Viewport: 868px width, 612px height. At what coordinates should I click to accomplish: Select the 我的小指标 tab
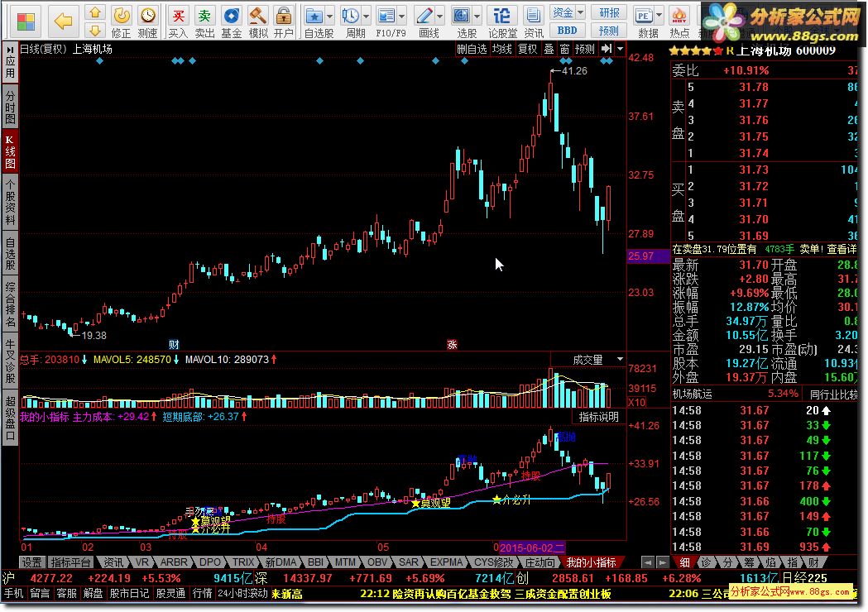(x=591, y=562)
